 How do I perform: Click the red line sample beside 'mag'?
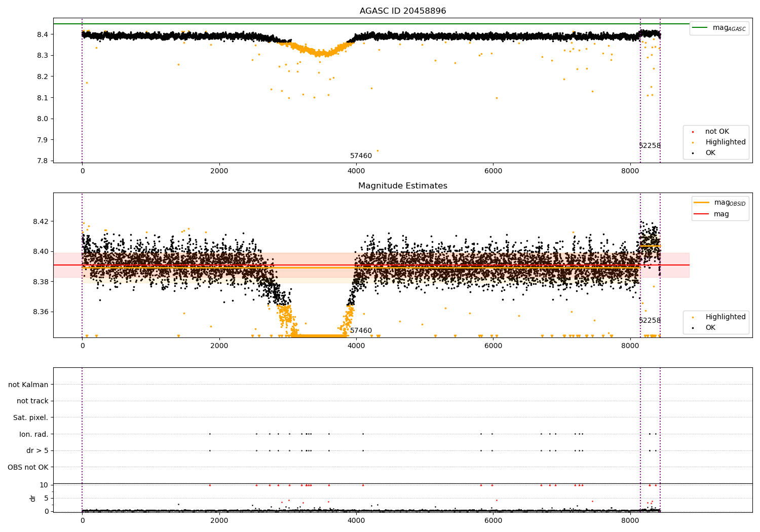coord(701,214)
